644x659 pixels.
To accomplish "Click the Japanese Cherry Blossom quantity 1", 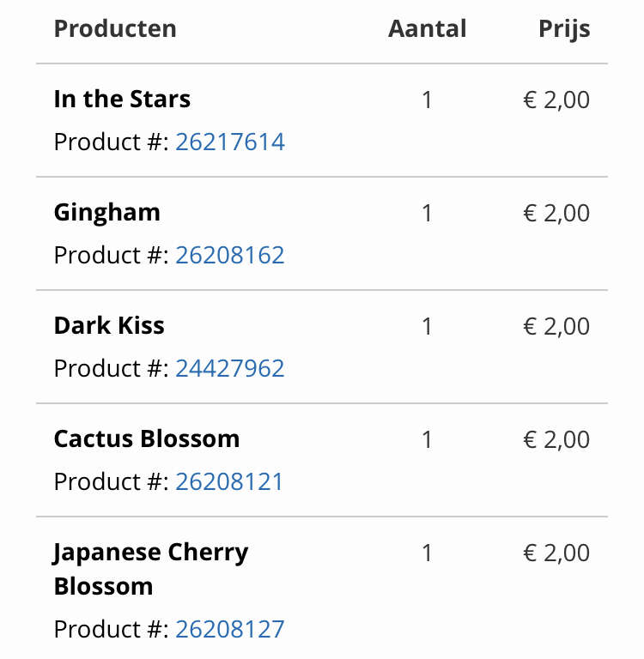I will pos(427,553).
